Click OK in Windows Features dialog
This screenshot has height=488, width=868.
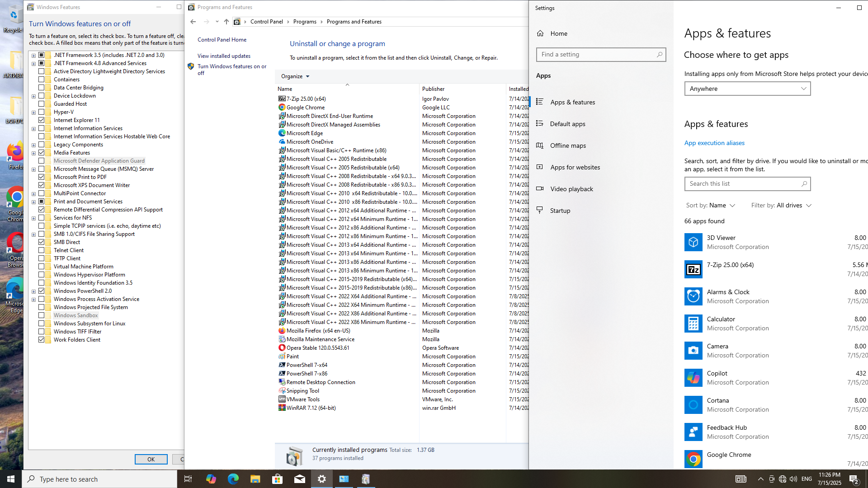click(151, 459)
